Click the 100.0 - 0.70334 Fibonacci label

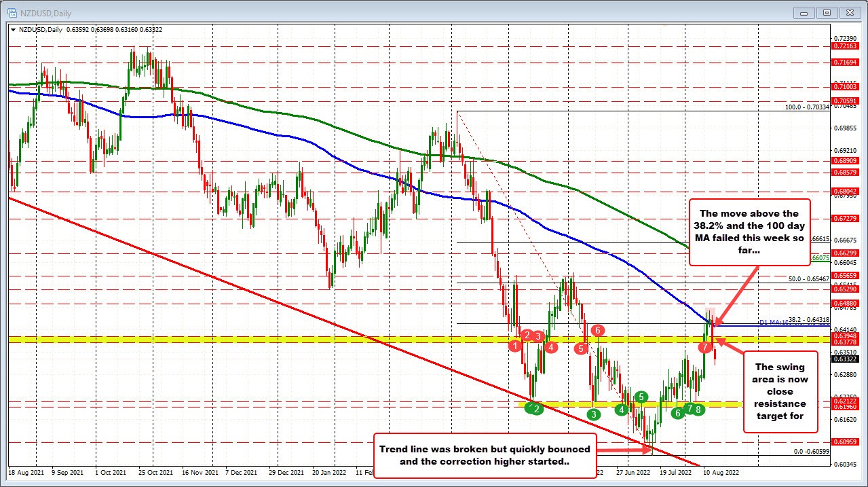pyautogui.click(x=808, y=107)
